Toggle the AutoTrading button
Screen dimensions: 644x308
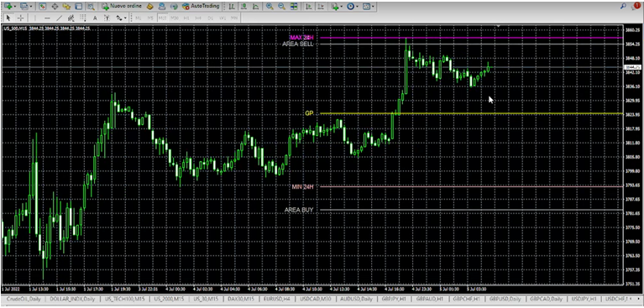[x=201, y=7]
